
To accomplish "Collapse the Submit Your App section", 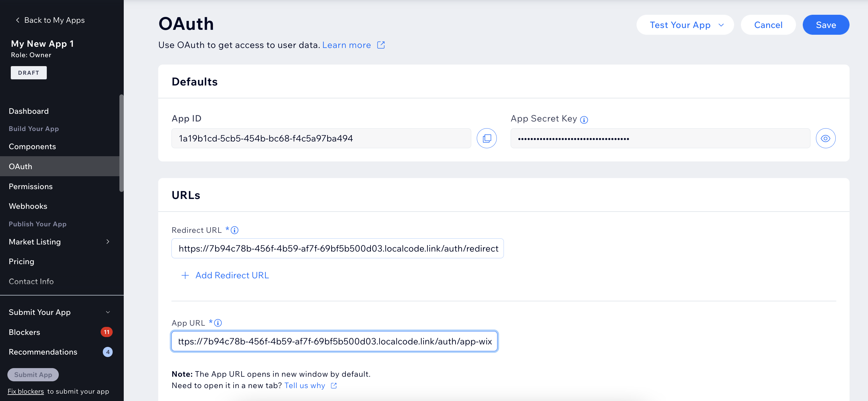I will tap(108, 312).
